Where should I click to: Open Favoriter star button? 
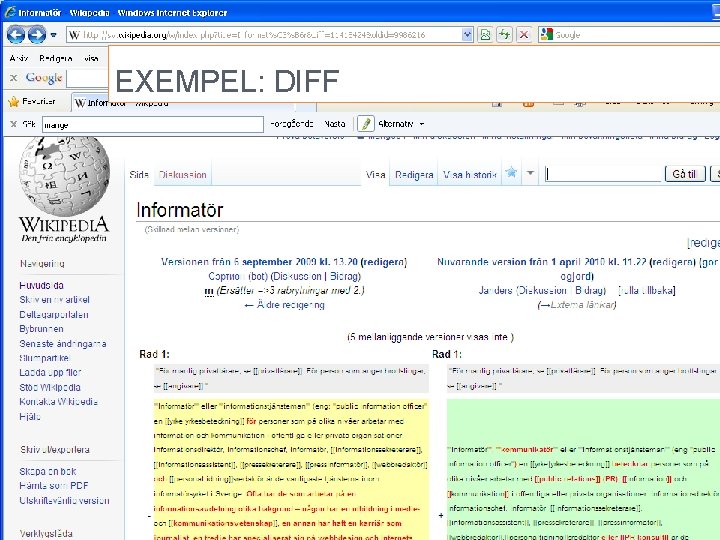point(32,101)
